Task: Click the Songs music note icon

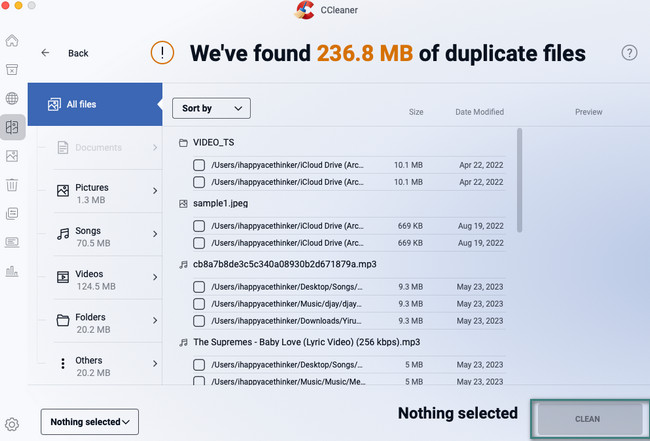Action: pyautogui.click(x=63, y=234)
